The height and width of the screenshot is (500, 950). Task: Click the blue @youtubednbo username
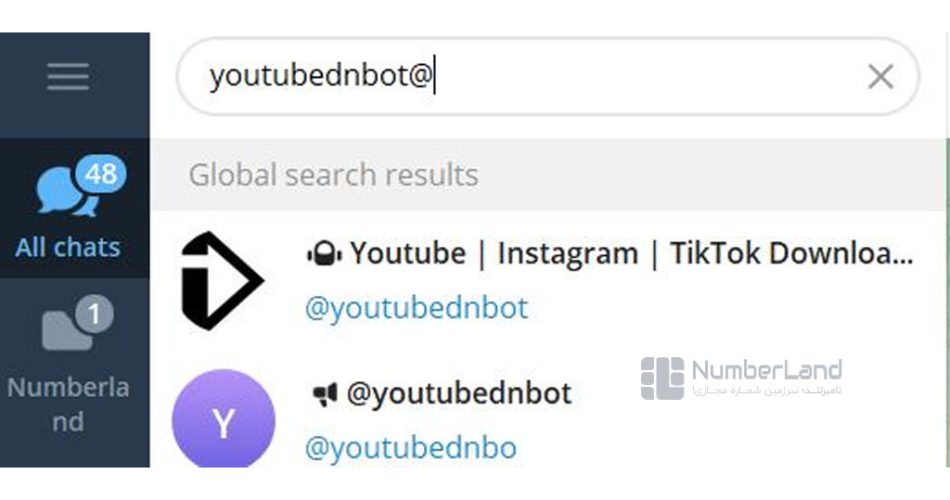(x=410, y=447)
